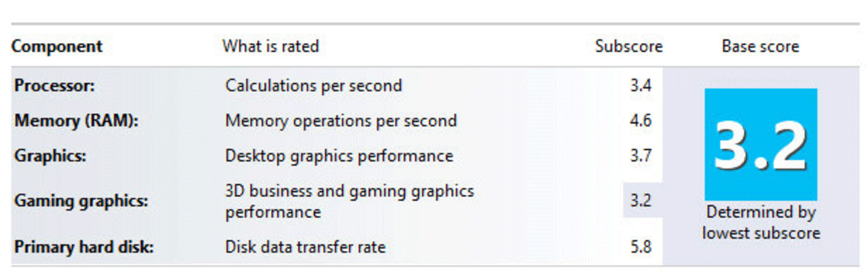Click the Gaming graphics component label
This screenshot has height=278, width=868.
tap(82, 201)
